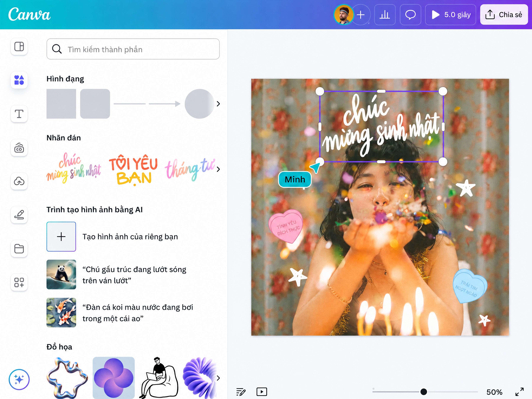
Task: Click the 50% zoom level value
Action: [494, 392]
